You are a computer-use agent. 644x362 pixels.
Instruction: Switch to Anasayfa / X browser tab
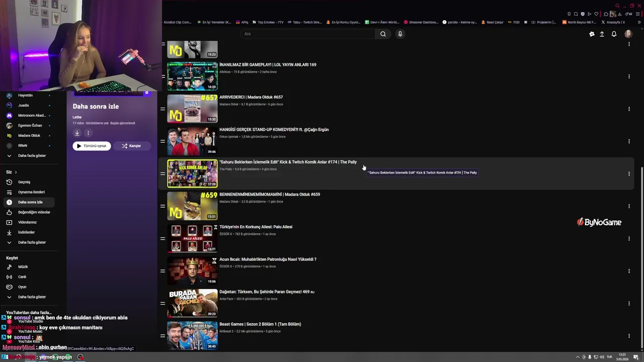coord(614,22)
